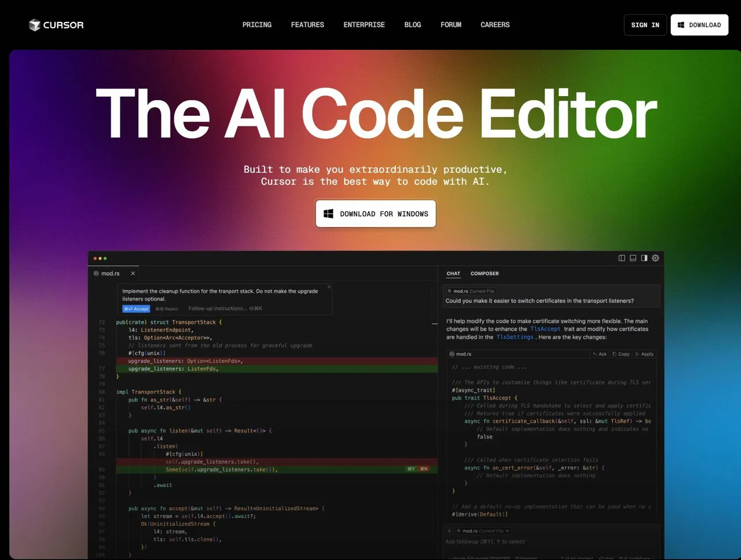
Task: Click the Rust file icon on mod.rs tab
Action: pyautogui.click(x=96, y=273)
